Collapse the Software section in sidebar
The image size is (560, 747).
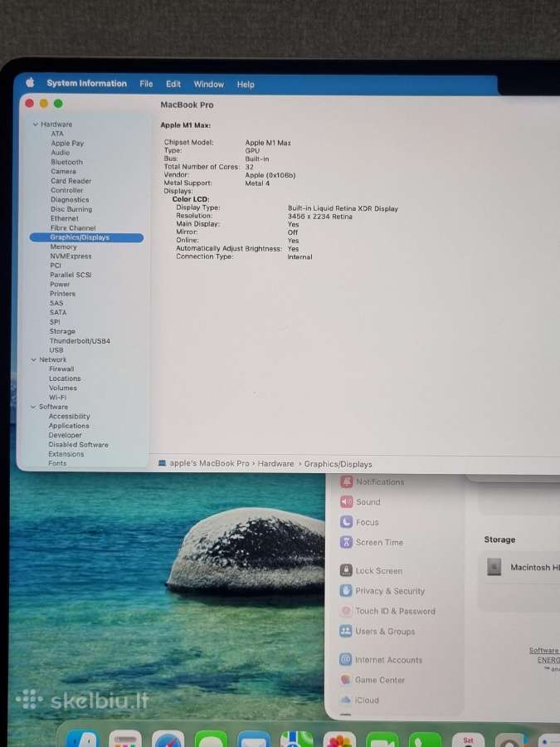[33, 407]
